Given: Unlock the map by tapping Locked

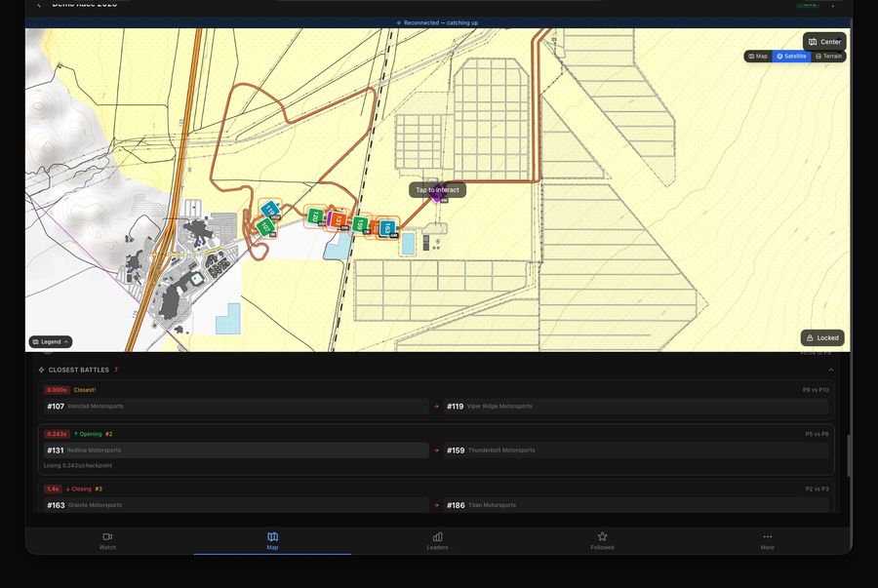Looking at the screenshot, I should click(x=822, y=336).
